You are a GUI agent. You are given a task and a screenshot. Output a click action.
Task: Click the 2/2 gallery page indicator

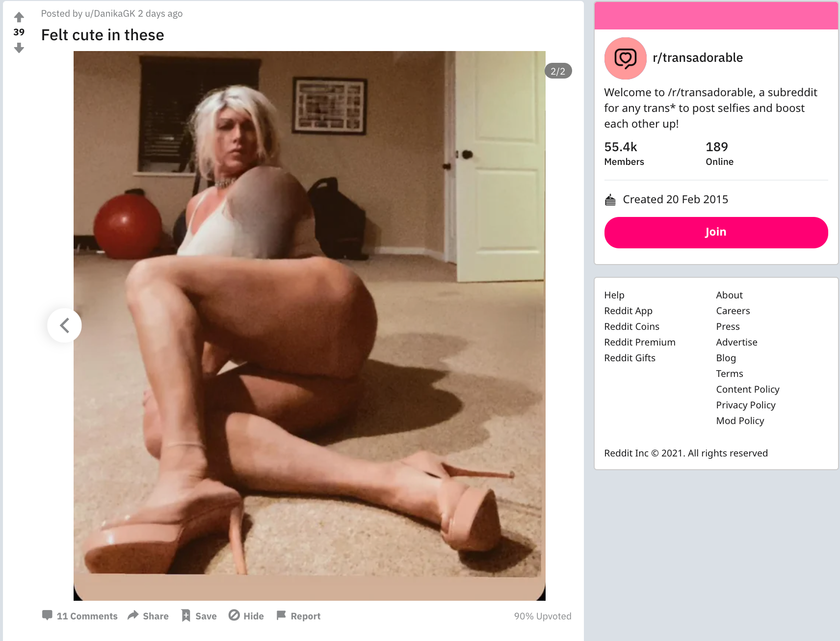point(558,71)
